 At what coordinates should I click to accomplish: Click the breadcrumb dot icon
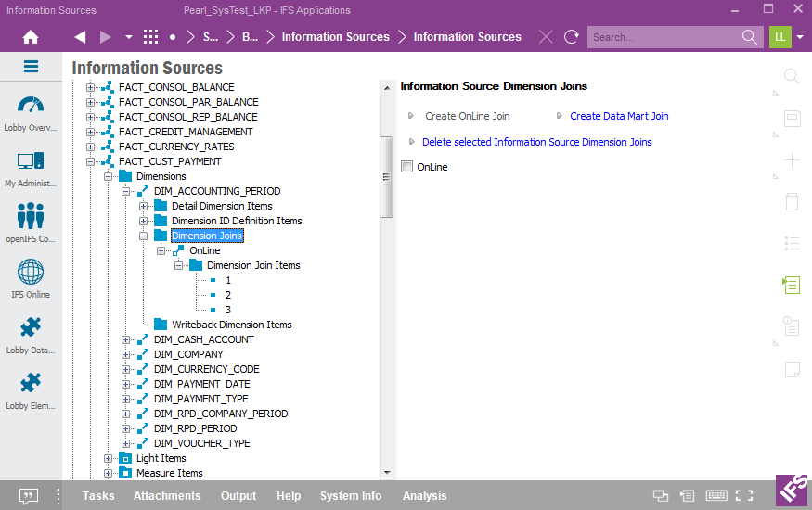pos(173,37)
